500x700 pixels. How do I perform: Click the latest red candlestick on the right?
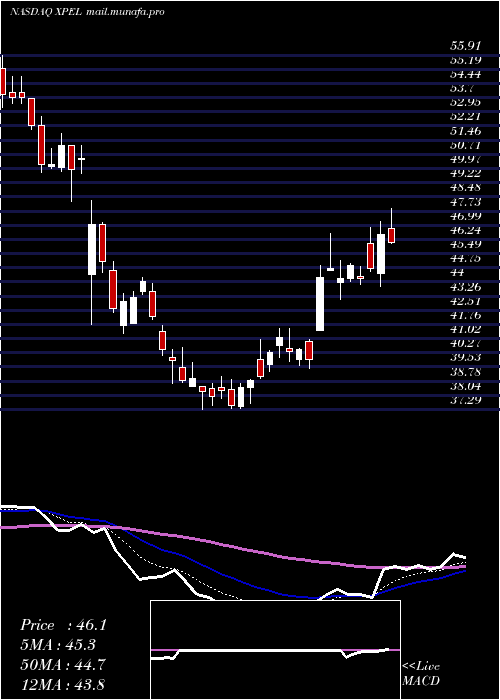point(392,235)
